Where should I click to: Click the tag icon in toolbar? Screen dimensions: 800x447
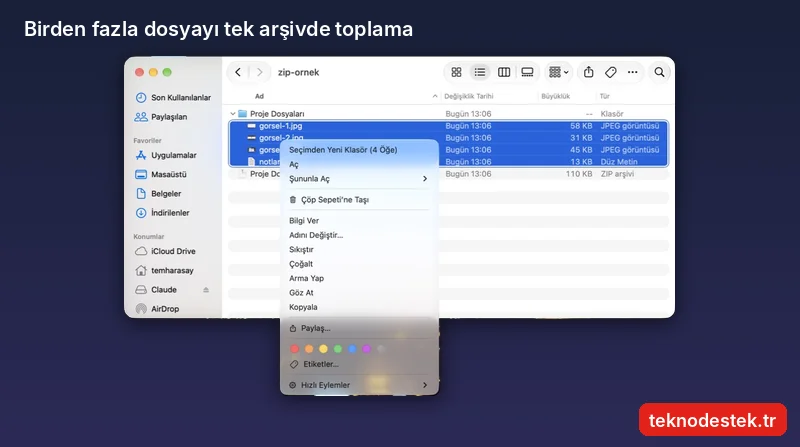click(x=610, y=72)
